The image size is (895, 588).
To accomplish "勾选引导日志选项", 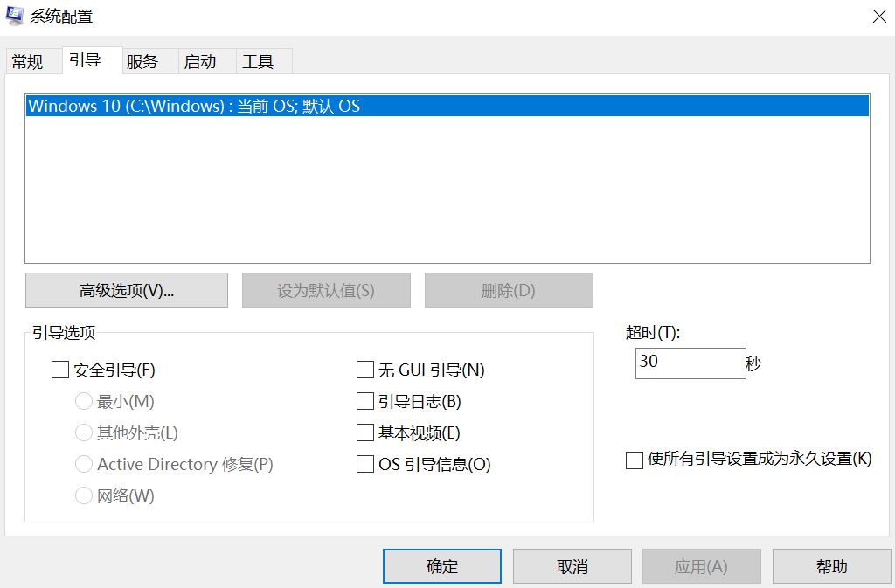I will pos(364,401).
